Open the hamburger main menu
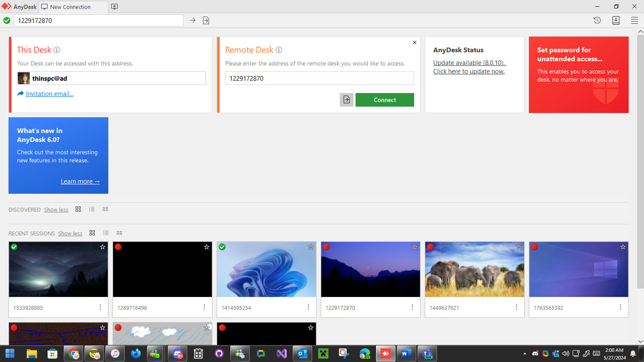The image size is (644, 362). click(634, 20)
